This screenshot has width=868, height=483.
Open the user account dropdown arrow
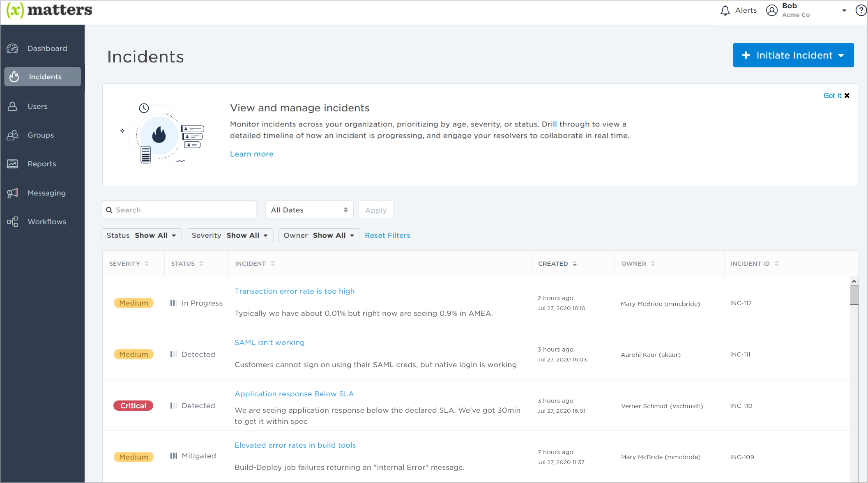844,11
